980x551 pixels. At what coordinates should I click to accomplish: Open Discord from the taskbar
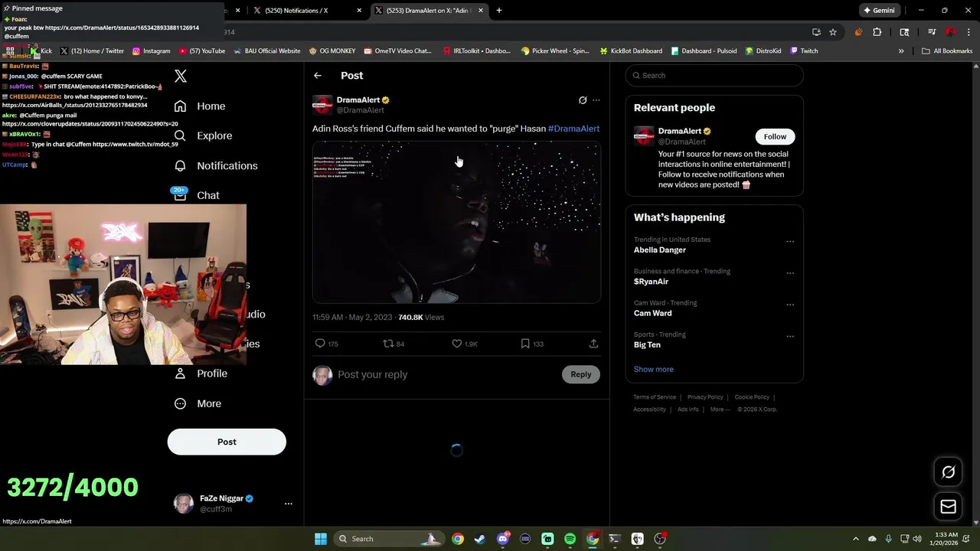503,539
